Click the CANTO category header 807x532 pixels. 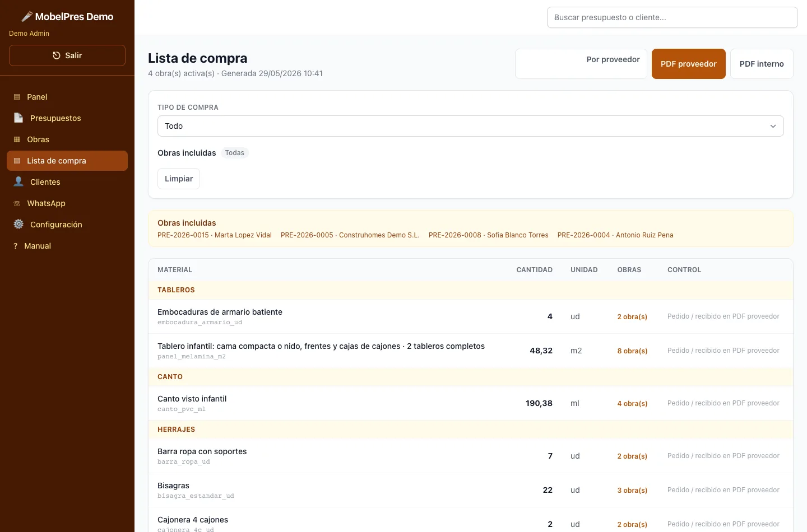(170, 377)
